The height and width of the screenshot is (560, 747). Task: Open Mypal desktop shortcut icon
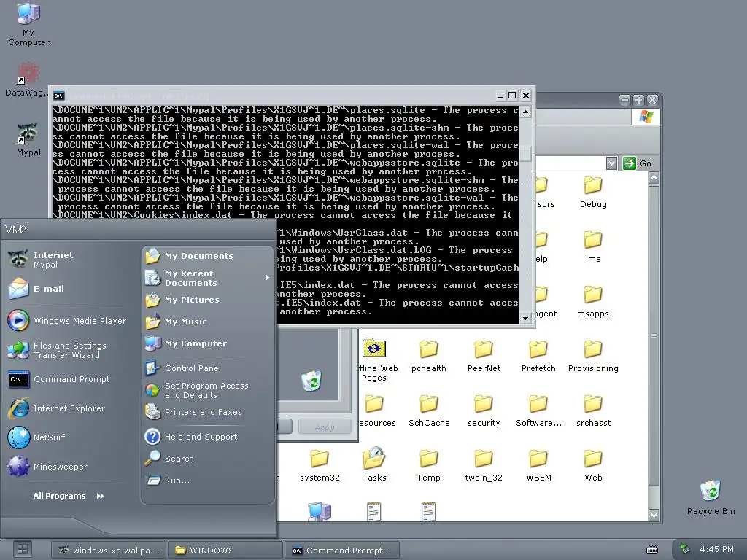[x=28, y=139]
